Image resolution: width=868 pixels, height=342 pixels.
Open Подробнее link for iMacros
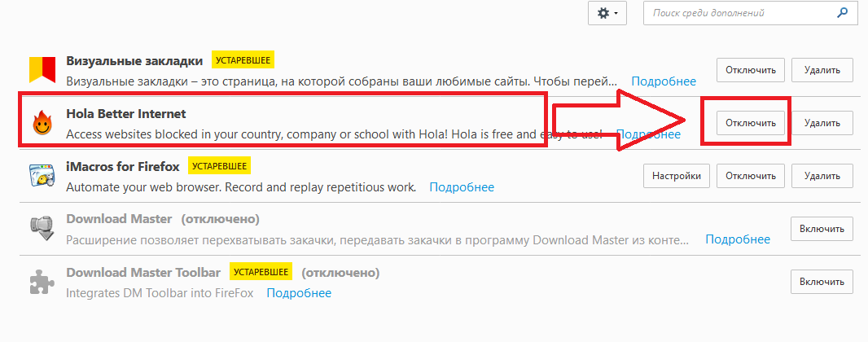(462, 187)
